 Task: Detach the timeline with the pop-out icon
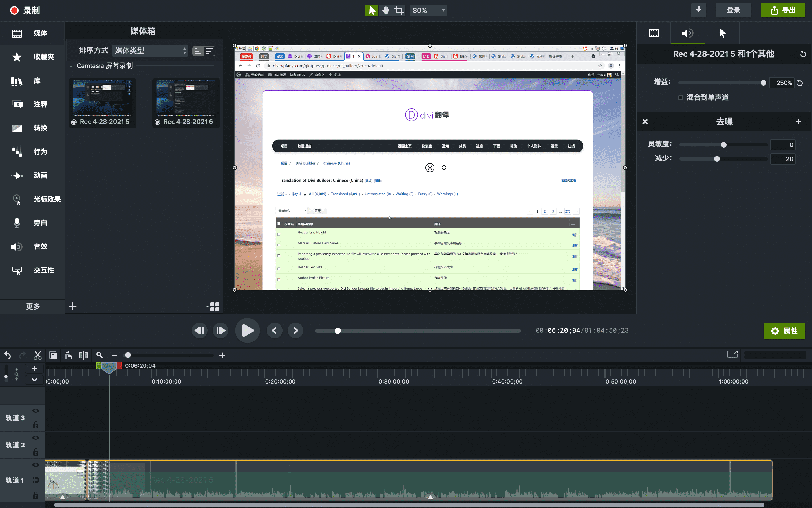click(x=732, y=354)
